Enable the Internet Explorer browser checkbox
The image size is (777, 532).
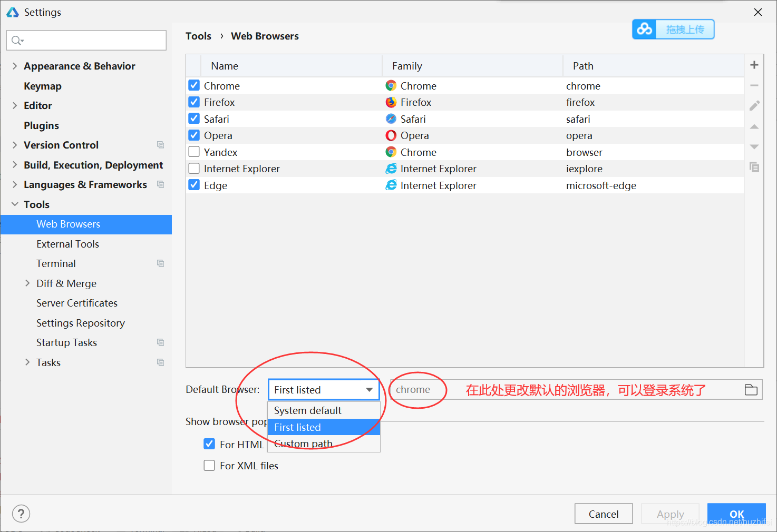[x=194, y=169]
